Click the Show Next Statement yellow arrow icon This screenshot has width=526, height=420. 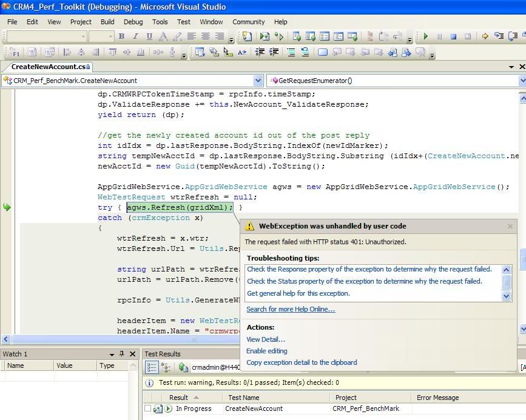tap(485, 36)
